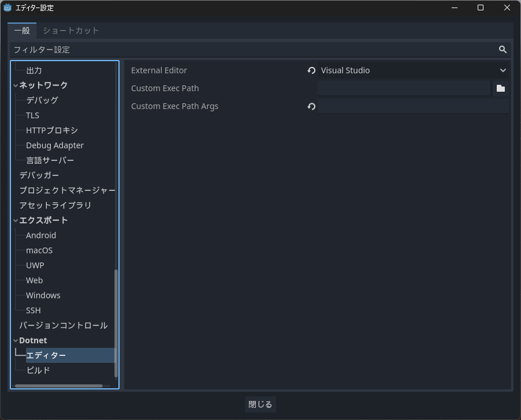Click the Custom Exec Path label
The width and height of the screenshot is (521, 420).
(x=165, y=88)
